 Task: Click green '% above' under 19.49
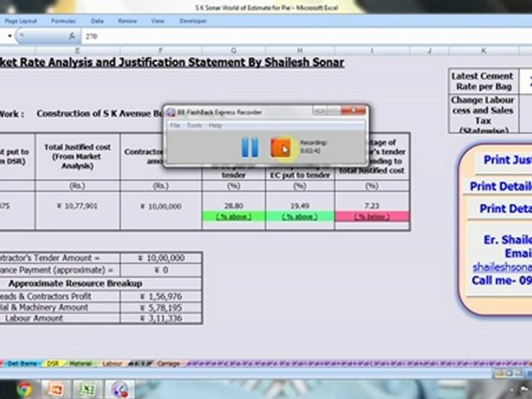tap(300, 217)
